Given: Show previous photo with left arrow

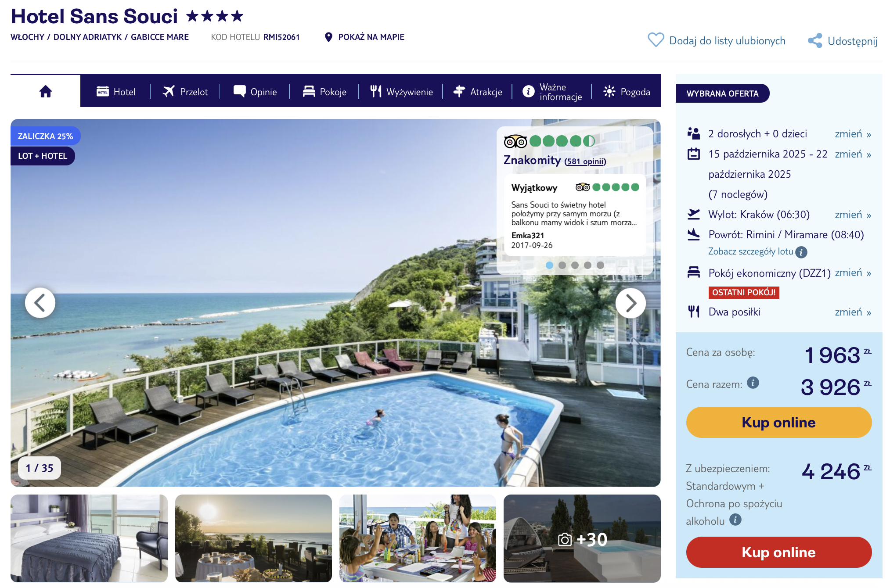Looking at the screenshot, I should pyautogui.click(x=40, y=303).
